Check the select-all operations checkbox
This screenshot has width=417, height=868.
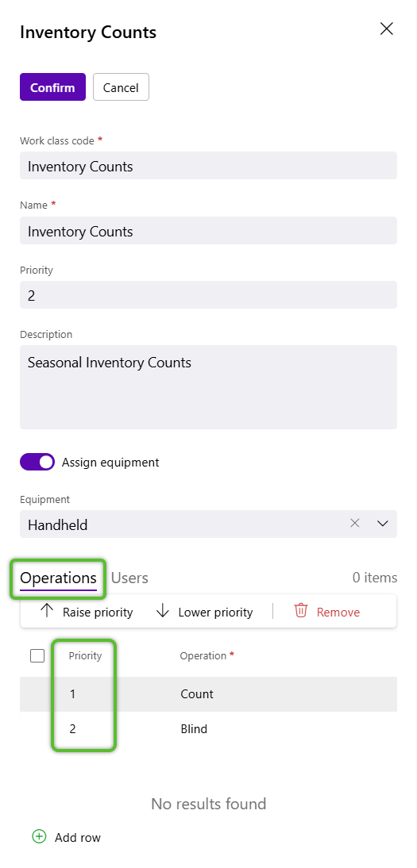[x=37, y=656]
